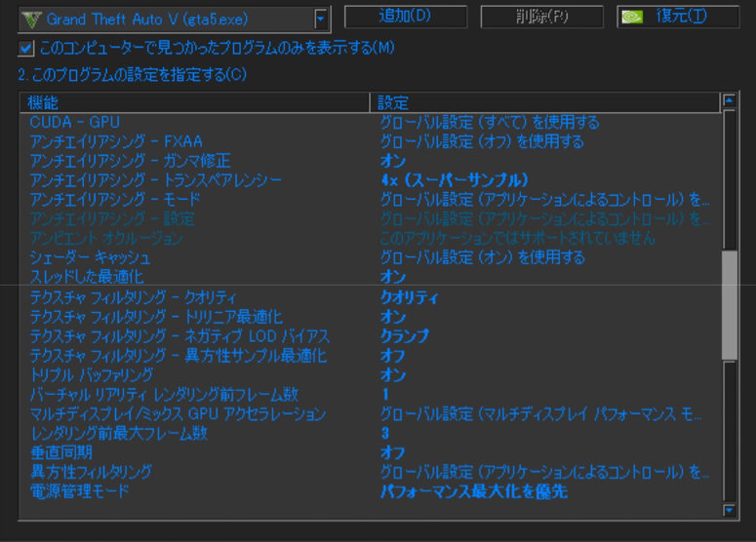Click the 復元(T) restore button
The height and width of the screenshot is (542, 756).
pos(678,17)
